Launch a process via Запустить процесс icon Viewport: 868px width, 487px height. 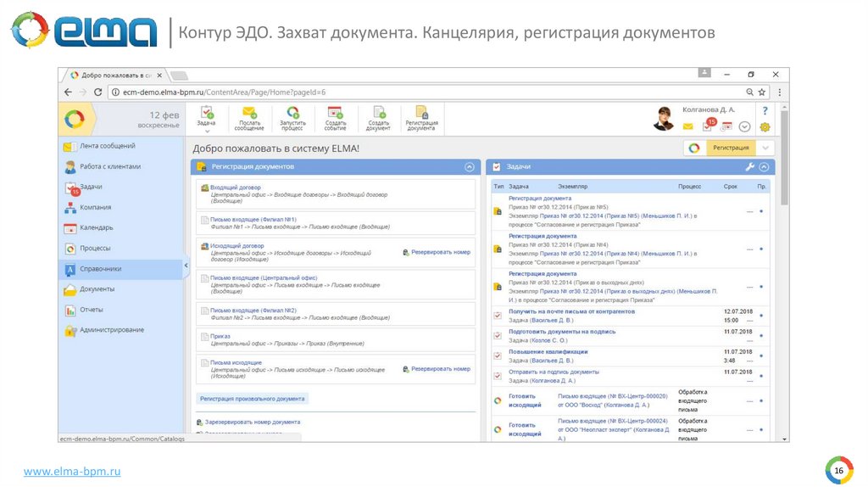tap(292, 113)
